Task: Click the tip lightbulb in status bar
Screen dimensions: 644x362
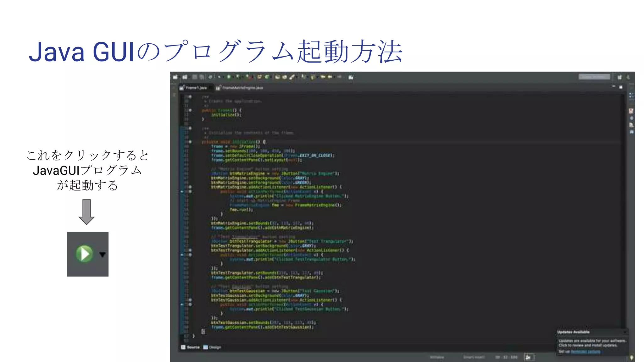Action: [x=631, y=358]
